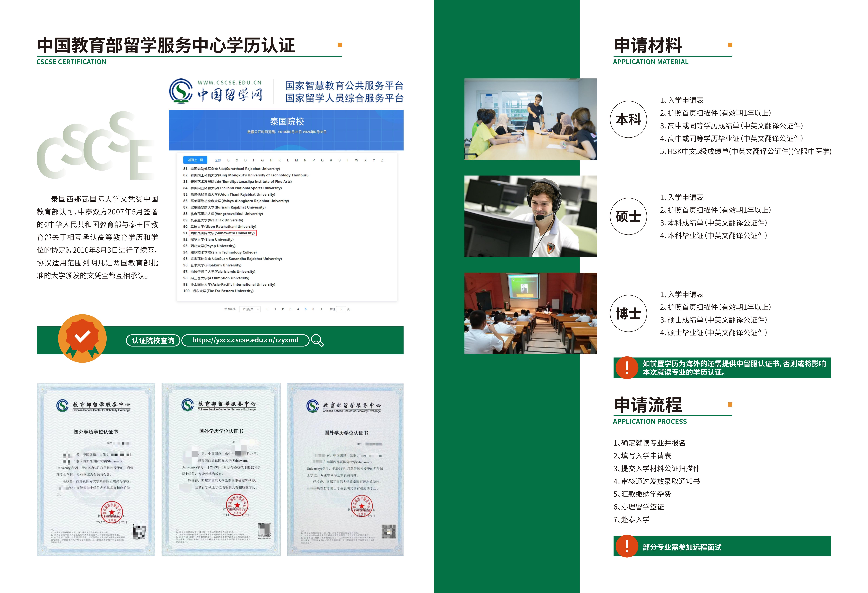Click Shinawatra University entry number 91
Image resolution: width=868 pixels, height=593 pixels.
(223, 233)
